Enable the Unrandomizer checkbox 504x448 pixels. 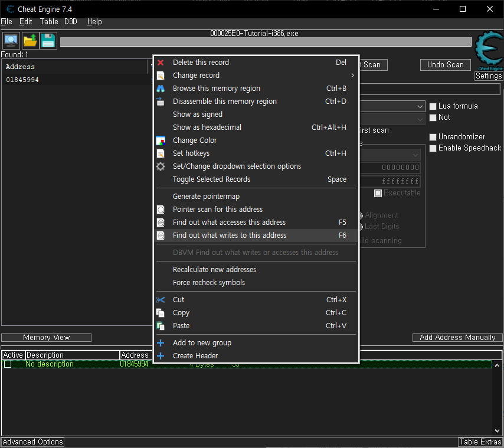click(x=433, y=137)
